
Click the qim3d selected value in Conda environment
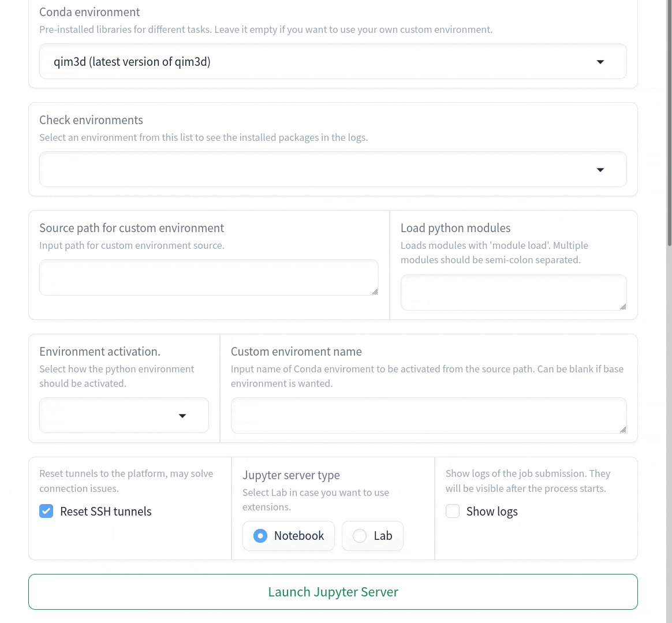132,62
